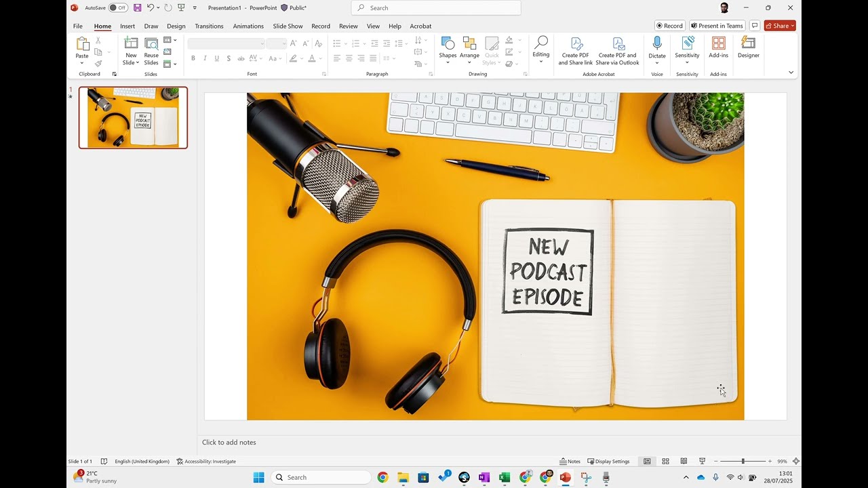
Task: Click Create PDF and Share via Outlook
Action: (x=618, y=52)
